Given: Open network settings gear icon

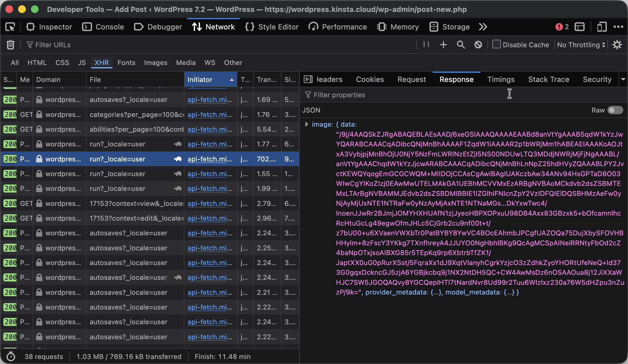Looking at the screenshot, I should pyautogui.click(x=617, y=45).
